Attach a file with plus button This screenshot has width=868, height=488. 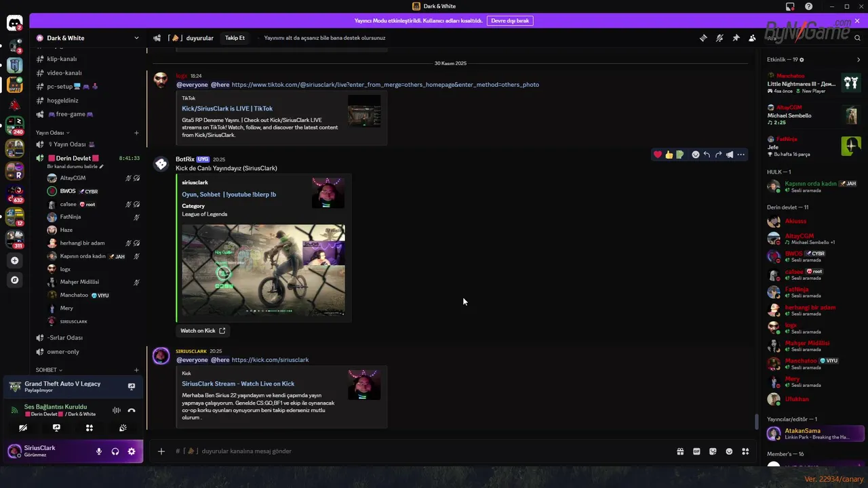(x=161, y=451)
